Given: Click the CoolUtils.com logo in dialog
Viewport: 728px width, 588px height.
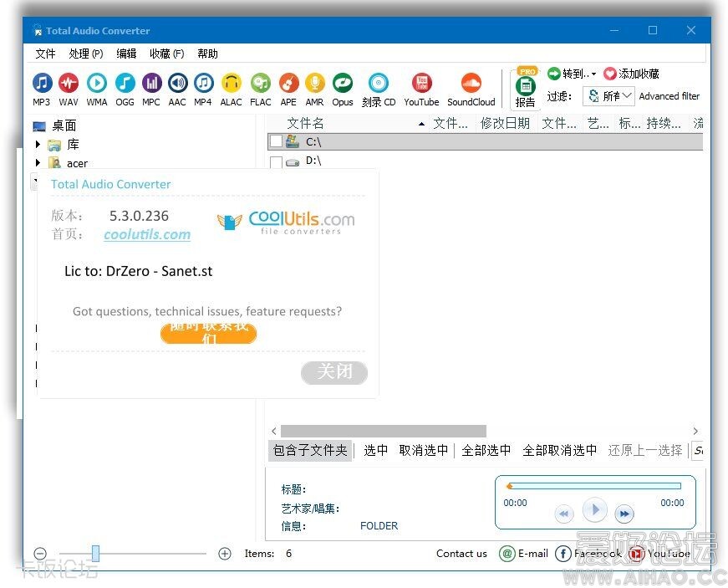Looking at the screenshot, I should (286, 222).
